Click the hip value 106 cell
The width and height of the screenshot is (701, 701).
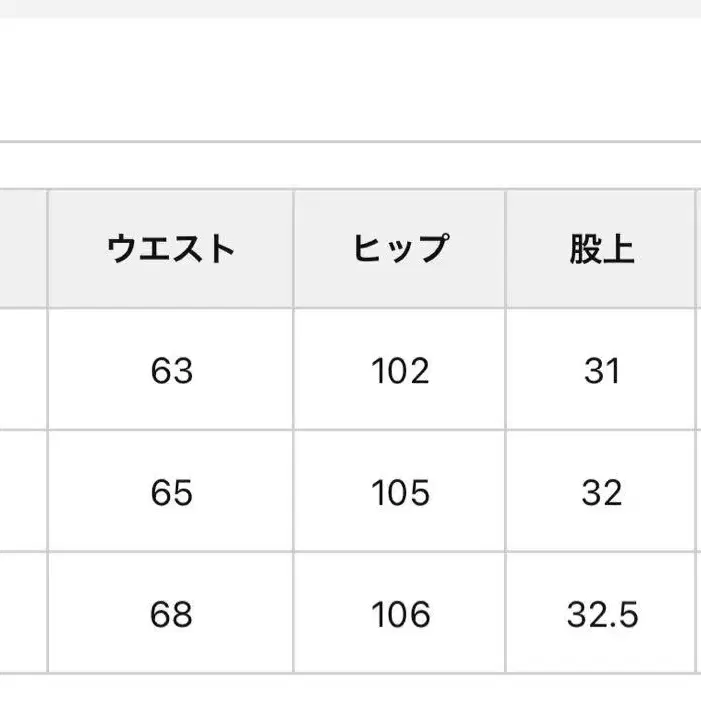[x=400, y=613]
